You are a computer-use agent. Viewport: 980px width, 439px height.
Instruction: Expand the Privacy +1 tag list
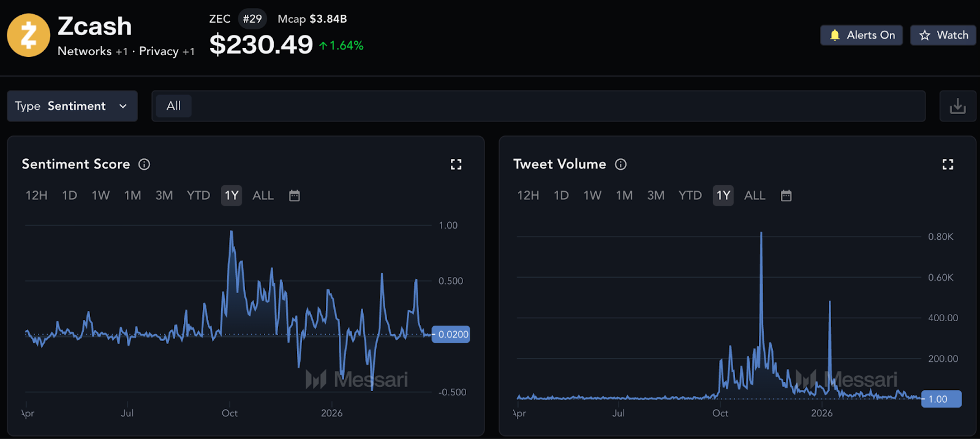167,52
